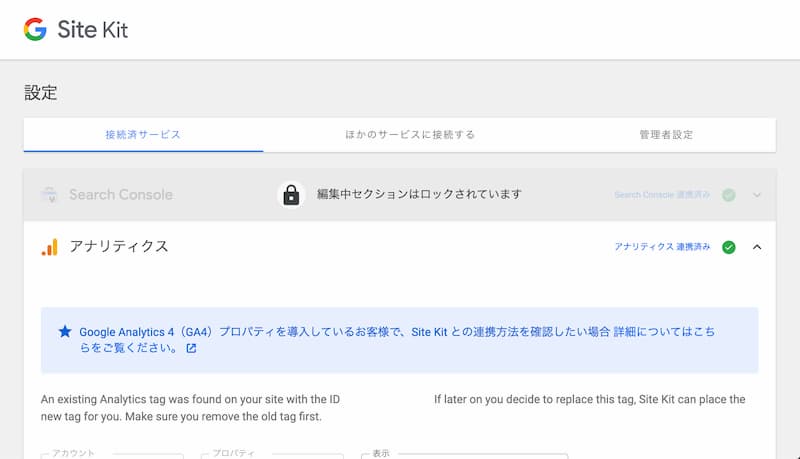Click the Search Console service icon
The width and height of the screenshot is (800, 459).
point(49,195)
